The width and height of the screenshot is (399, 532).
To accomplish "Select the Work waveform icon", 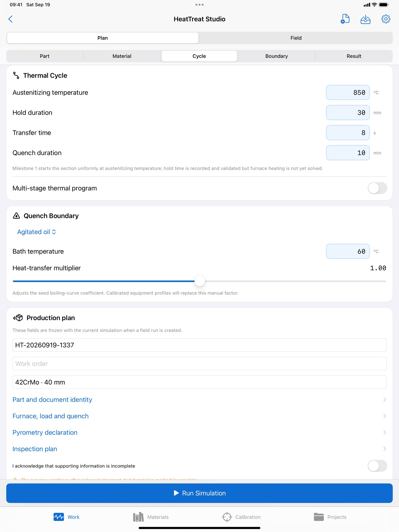I will [58, 517].
